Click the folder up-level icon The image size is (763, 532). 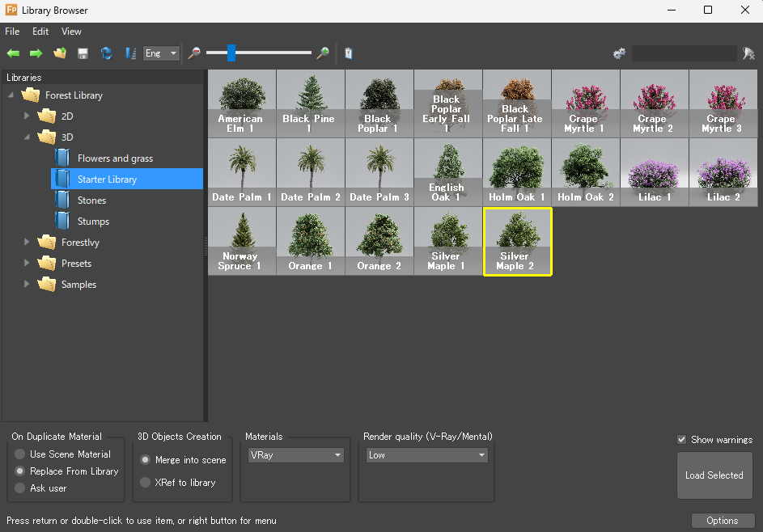click(59, 53)
